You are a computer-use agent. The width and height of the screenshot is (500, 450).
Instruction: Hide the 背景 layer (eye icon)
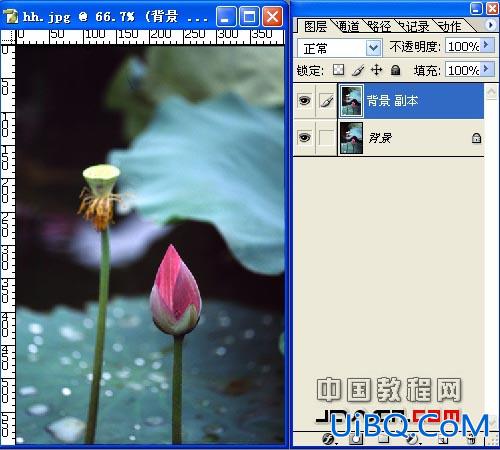[304, 137]
